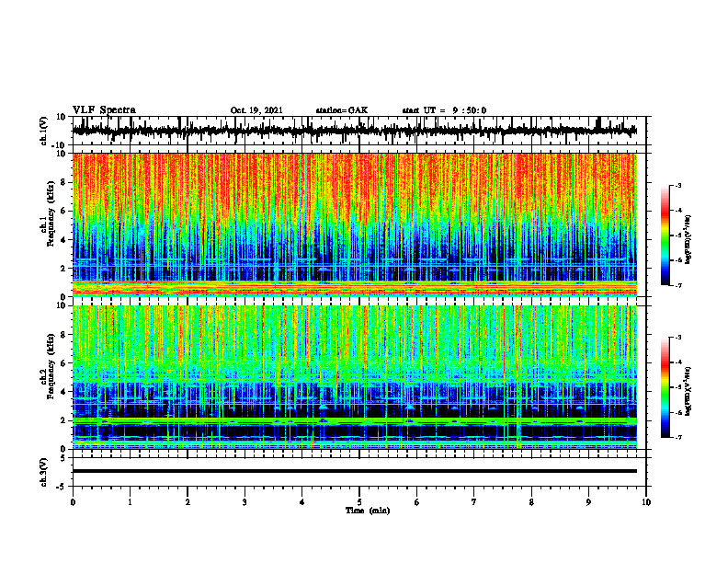Click the "-5" tick on ch.3(V) axis
728x563 pixels.
62,487
